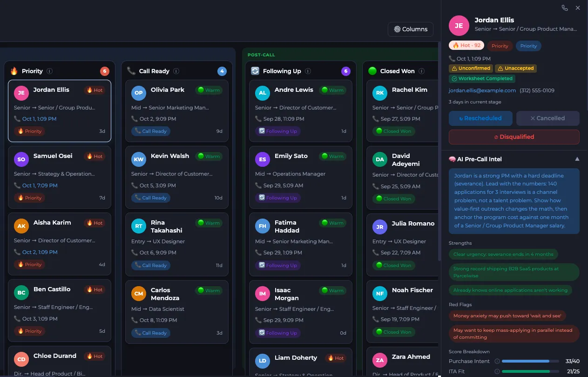Click Samuel Osei's Hot tag
The height and width of the screenshot is (377, 588).
click(x=95, y=157)
